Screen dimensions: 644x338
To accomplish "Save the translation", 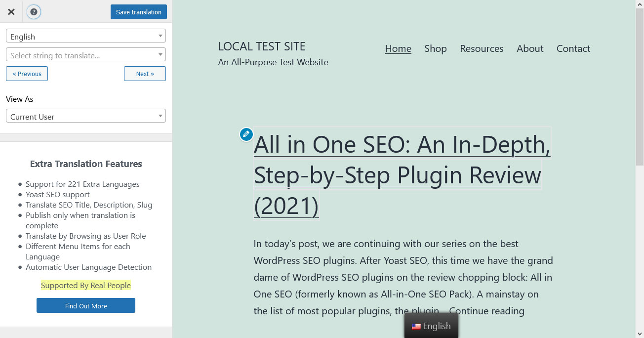I will pos(139,12).
